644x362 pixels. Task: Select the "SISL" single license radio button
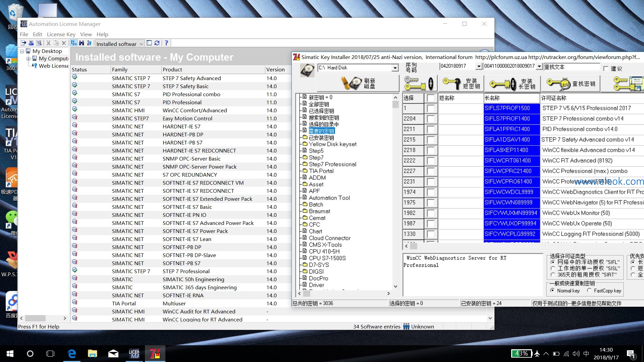552,268
